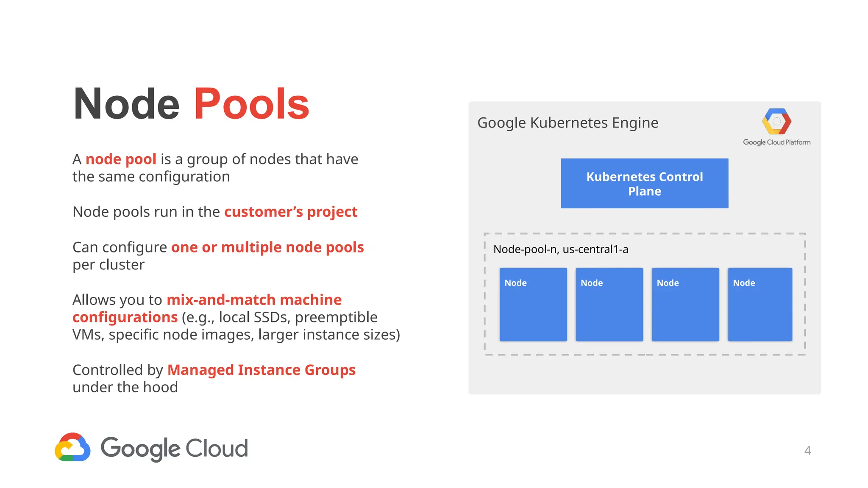Click the 'customer's project' red text
Screen dimensions: 868x488
tap(291, 212)
